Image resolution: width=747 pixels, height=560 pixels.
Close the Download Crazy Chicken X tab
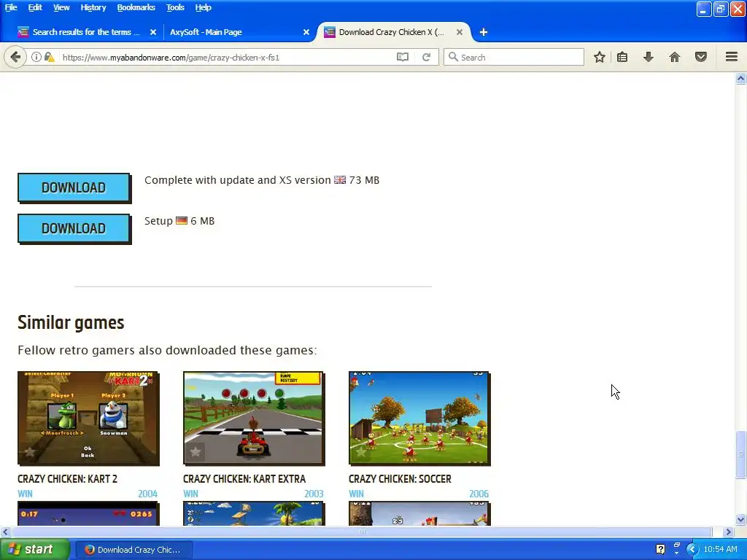tap(460, 32)
